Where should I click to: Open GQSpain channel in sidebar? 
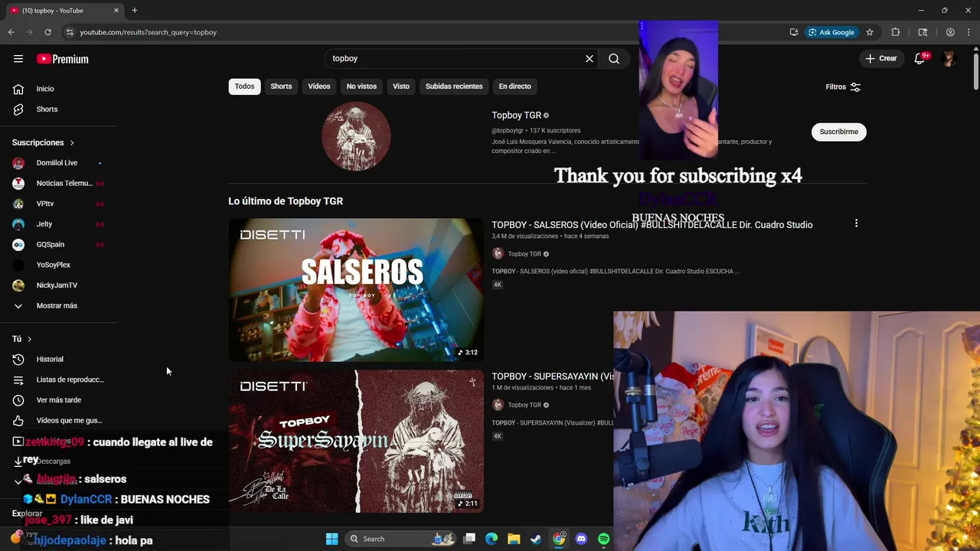point(58,245)
